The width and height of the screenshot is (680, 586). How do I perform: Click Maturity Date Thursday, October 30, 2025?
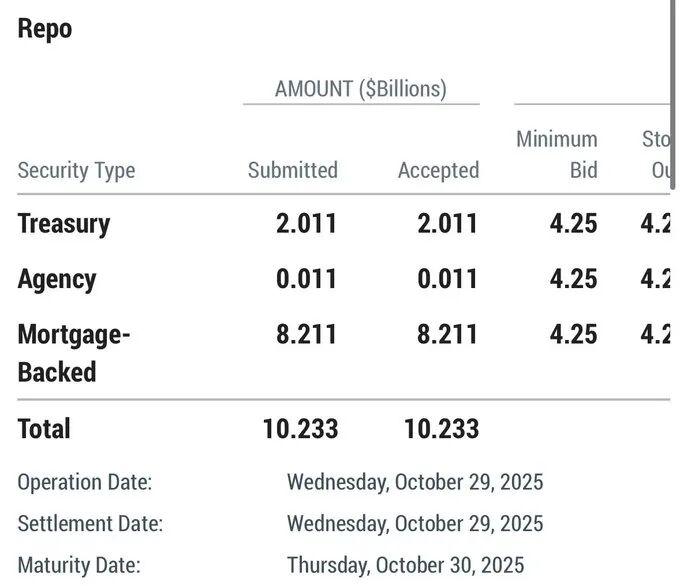(404, 564)
